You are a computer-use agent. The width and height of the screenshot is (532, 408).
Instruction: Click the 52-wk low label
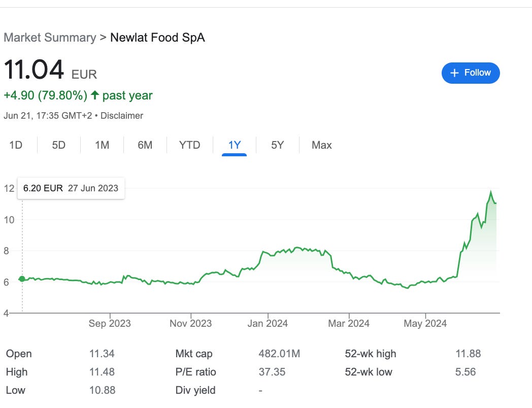(x=369, y=372)
